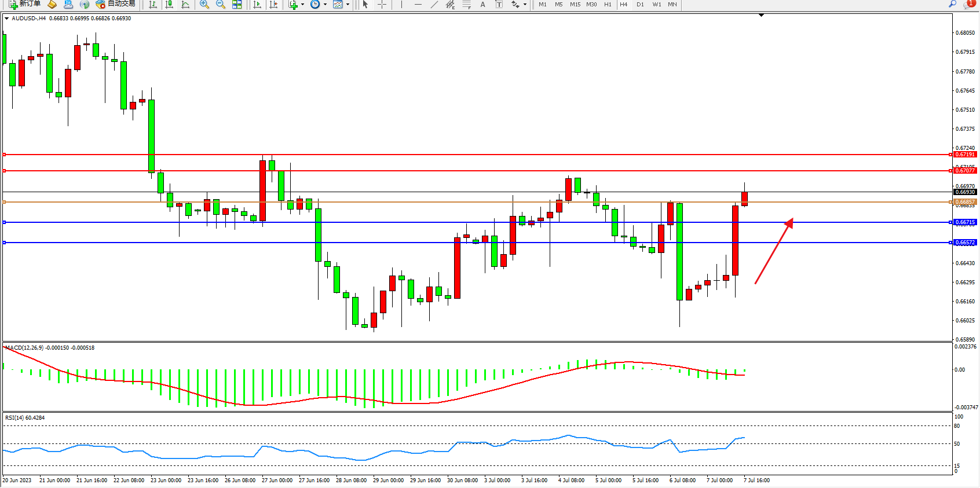Open the chat notifications icon with badge
The width and height of the screenshot is (980, 488).
point(968,4)
